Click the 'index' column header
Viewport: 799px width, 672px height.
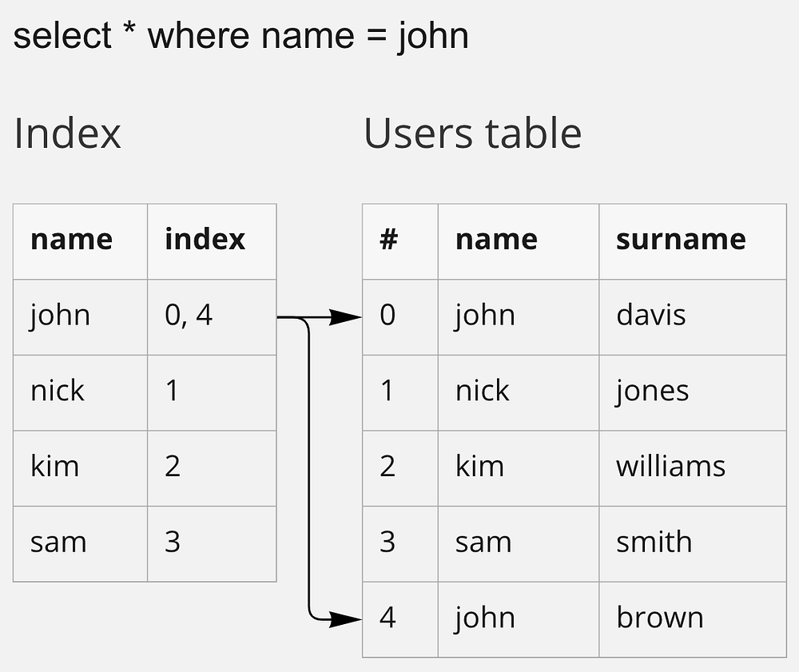211,241
